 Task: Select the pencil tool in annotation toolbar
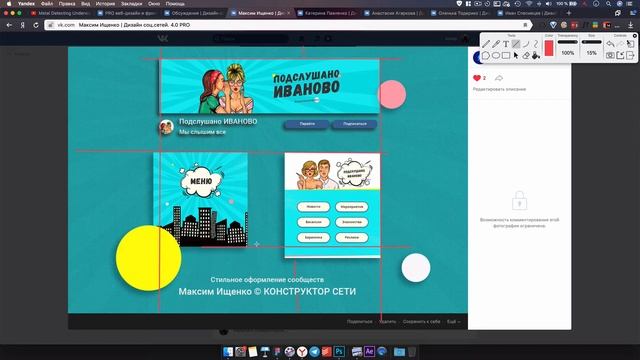click(486, 44)
